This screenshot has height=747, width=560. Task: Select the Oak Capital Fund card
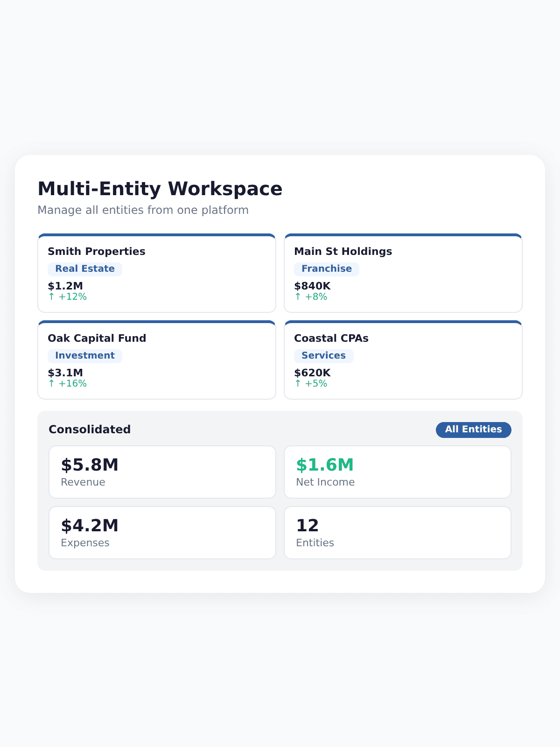(x=157, y=360)
